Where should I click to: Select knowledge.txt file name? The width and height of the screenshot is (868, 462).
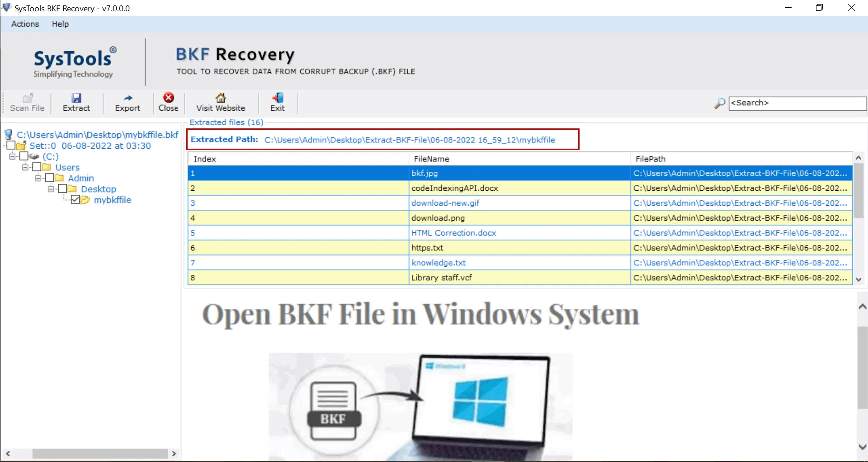click(x=439, y=263)
